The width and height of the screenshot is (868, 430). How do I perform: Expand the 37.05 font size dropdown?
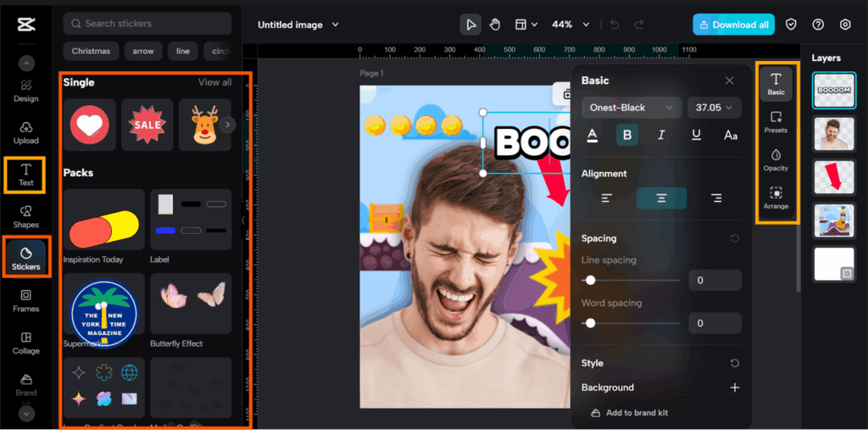click(x=714, y=108)
